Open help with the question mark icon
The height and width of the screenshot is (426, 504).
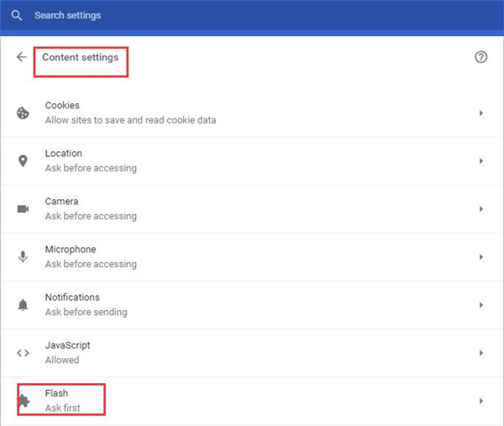[480, 57]
